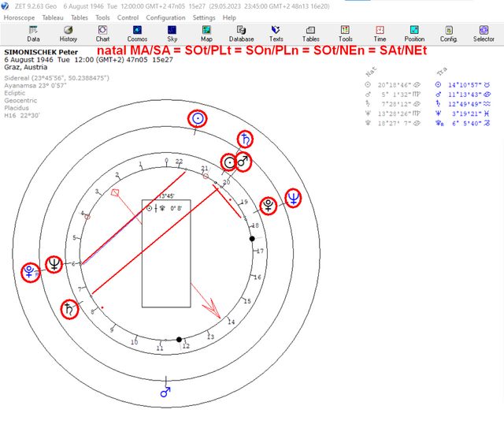Click the blue retrograde Pluto symbol on left
The image size is (504, 428).
pyautogui.click(x=30, y=272)
